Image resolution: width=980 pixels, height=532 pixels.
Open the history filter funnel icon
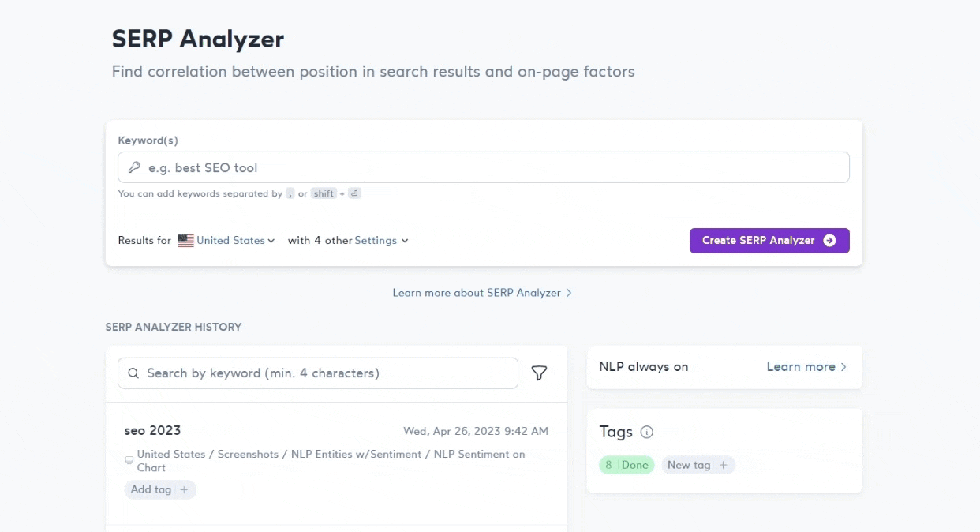tap(539, 373)
